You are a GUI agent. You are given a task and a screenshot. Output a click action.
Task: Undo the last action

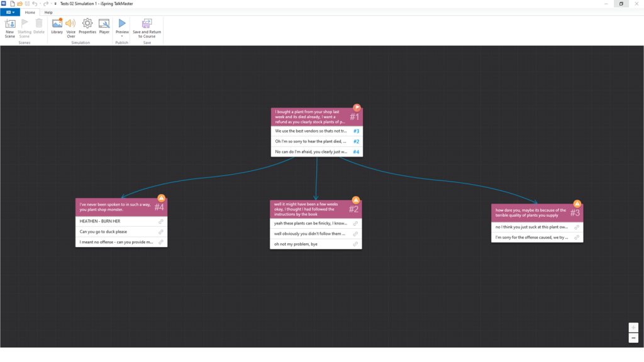coord(35,4)
